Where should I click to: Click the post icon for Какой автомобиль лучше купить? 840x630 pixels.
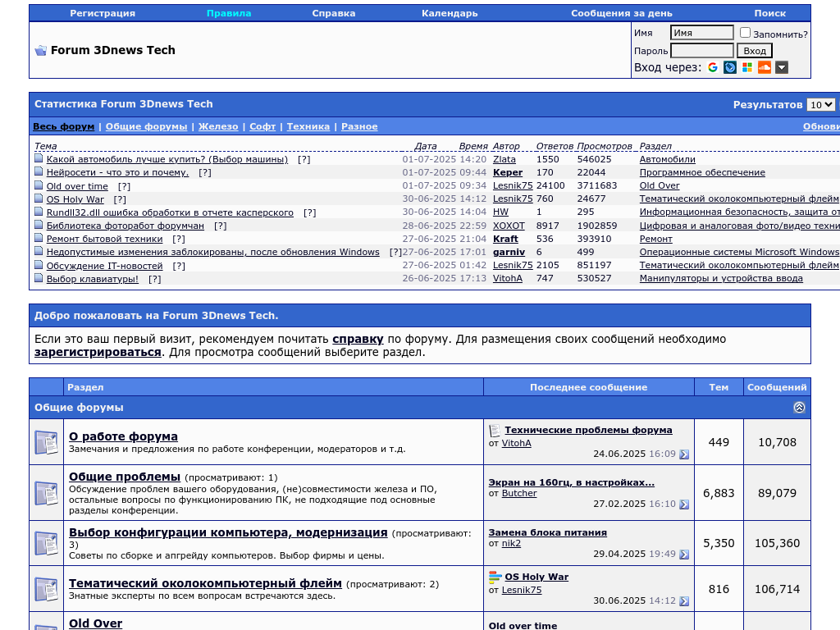[x=39, y=158]
